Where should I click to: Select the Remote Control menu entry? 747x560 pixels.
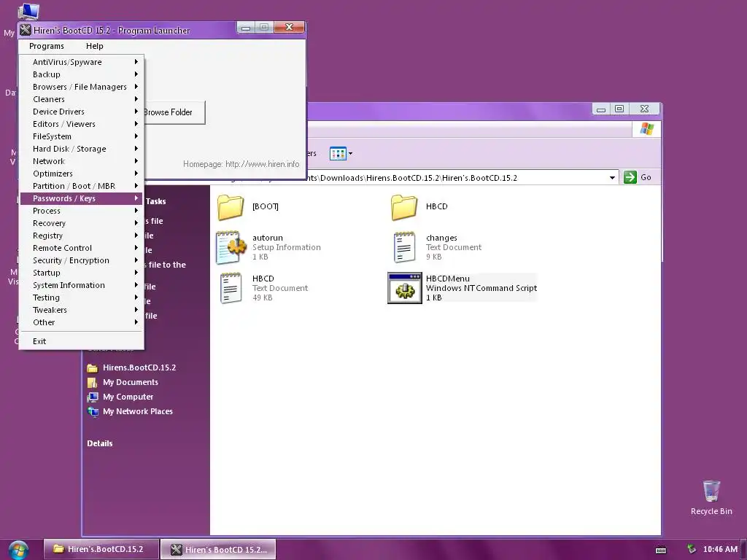pos(81,248)
